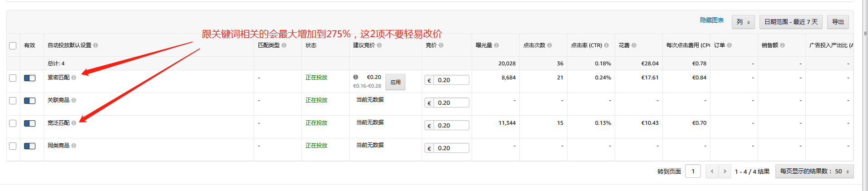Check the 关联商品 row checkbox
The width and height of the screenshot is (868, 191).
(x=13, y=101)
